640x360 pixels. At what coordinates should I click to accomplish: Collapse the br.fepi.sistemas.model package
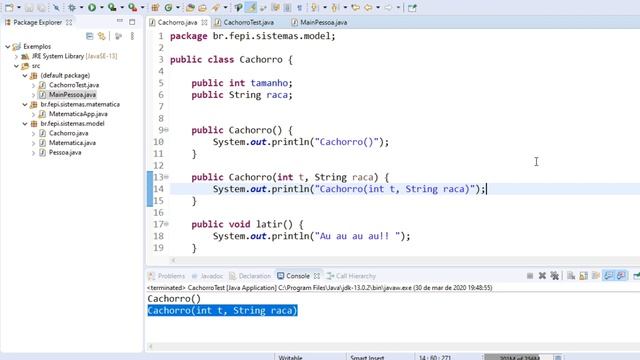(25, 124)
